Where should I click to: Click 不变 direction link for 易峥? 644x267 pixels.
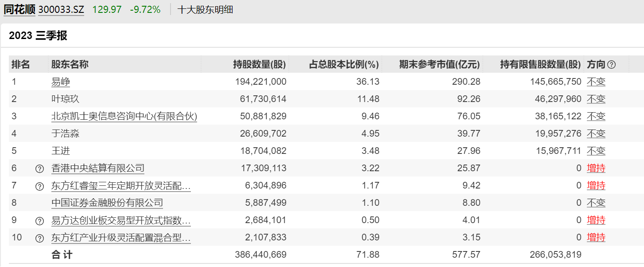pos(596,82)
